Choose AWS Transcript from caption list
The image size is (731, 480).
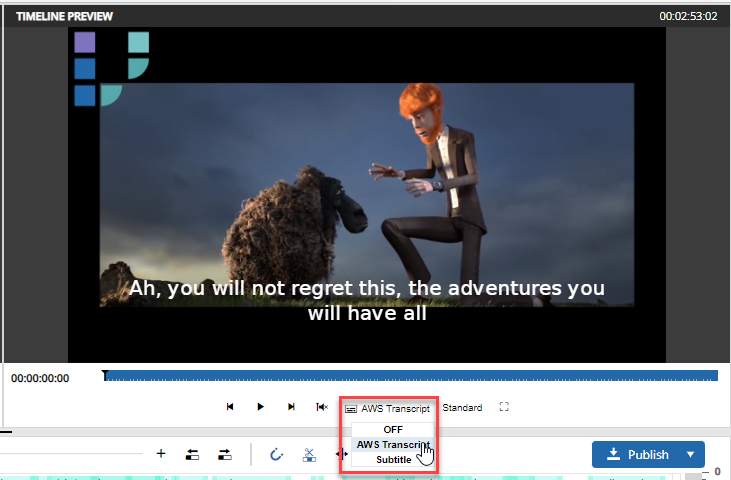392,444
